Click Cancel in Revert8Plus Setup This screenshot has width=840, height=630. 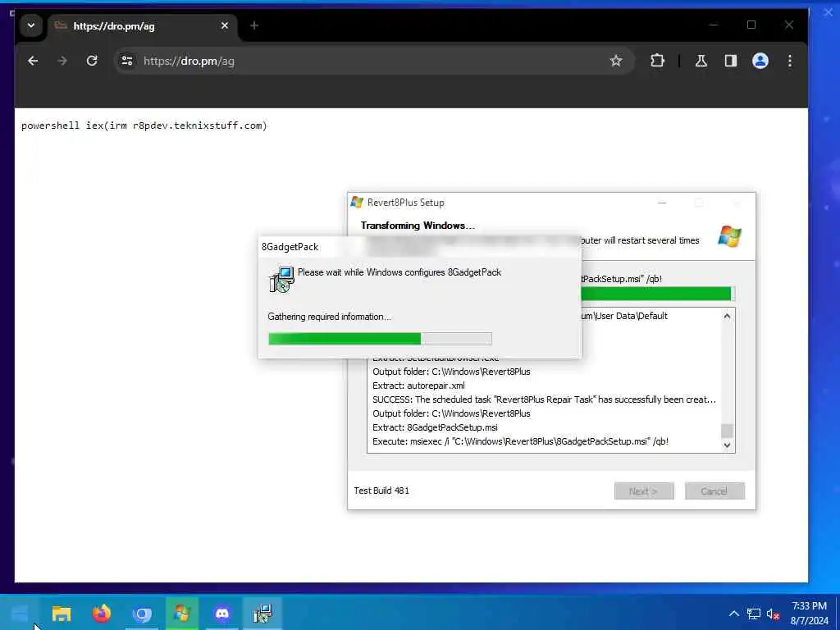714,491
